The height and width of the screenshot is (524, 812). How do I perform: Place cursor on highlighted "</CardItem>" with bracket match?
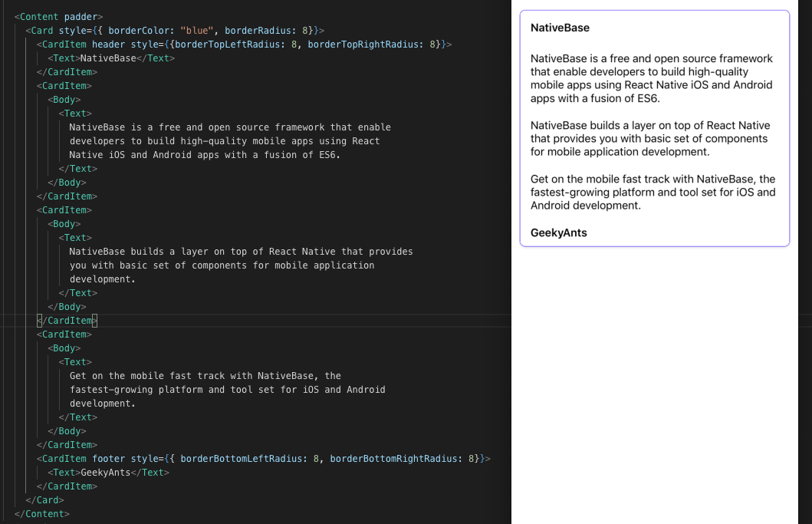point(67,321)
